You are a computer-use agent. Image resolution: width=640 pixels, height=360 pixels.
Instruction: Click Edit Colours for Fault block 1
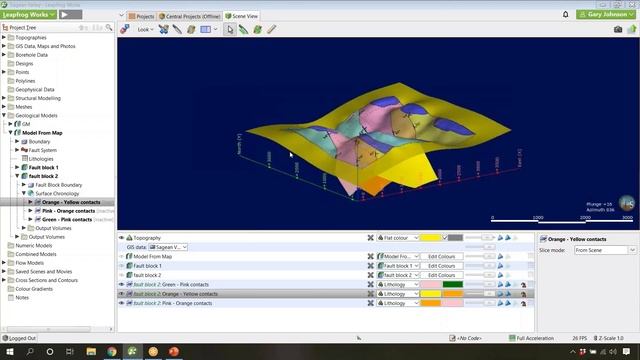click(x=442, y=266)
